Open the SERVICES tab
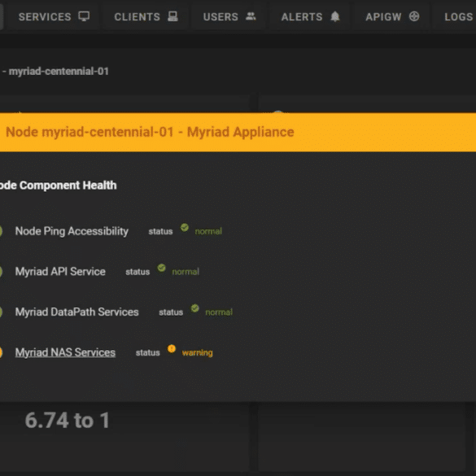Screen dimensions: 476x476 click(x=54, y=16)
